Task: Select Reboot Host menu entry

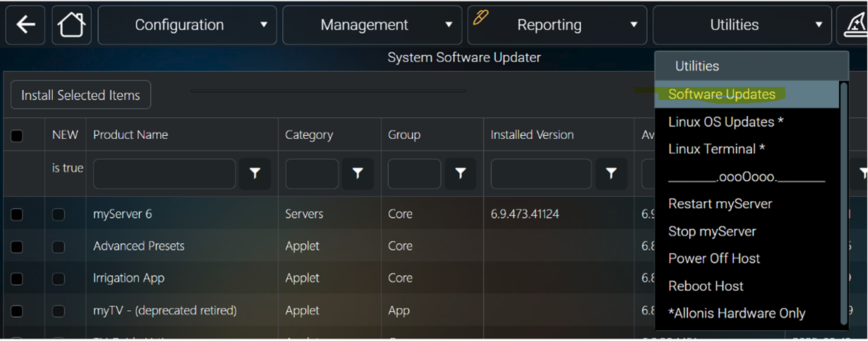Action: click(x=747, y=286)
